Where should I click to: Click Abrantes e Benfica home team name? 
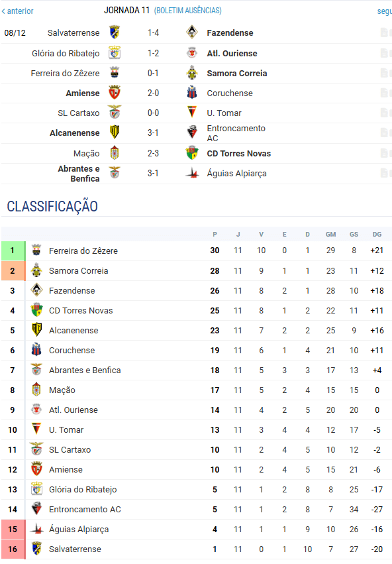coord(79,174)
